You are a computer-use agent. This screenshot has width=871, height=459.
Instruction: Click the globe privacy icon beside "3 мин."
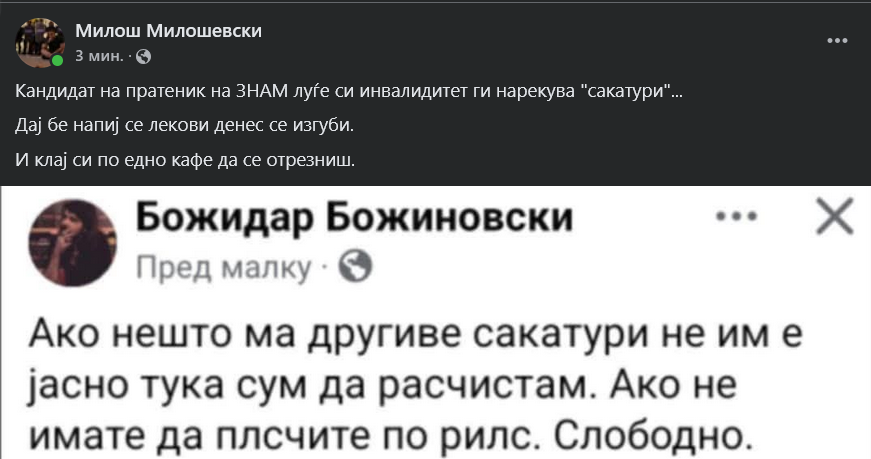tap(142, 55)
